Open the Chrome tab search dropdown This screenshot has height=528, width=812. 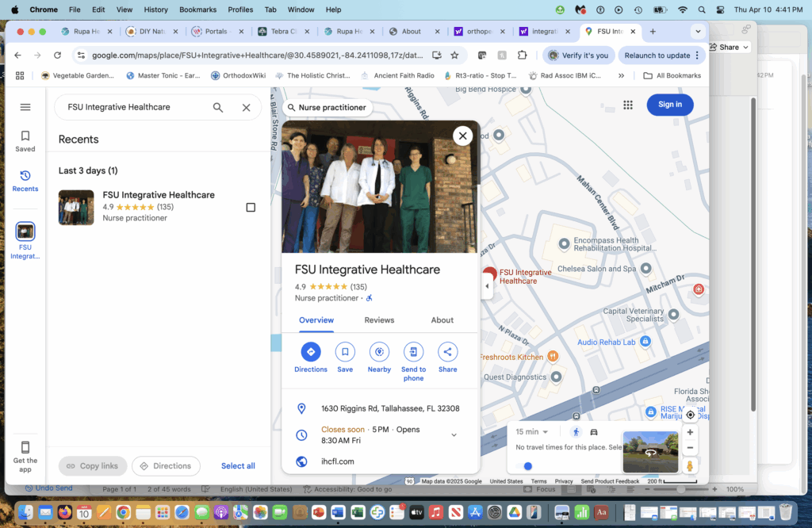pos(698,32)
